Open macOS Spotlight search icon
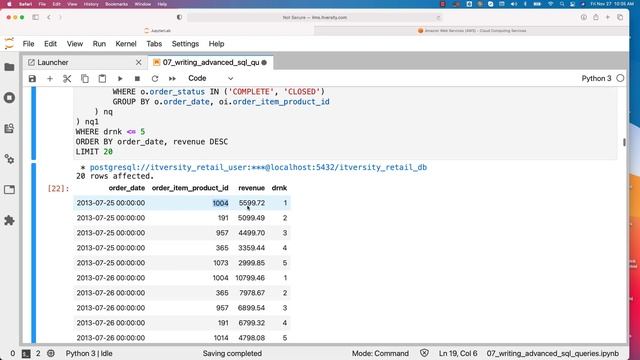The width and height of the screenshot is (640, 360). (562, 4)
